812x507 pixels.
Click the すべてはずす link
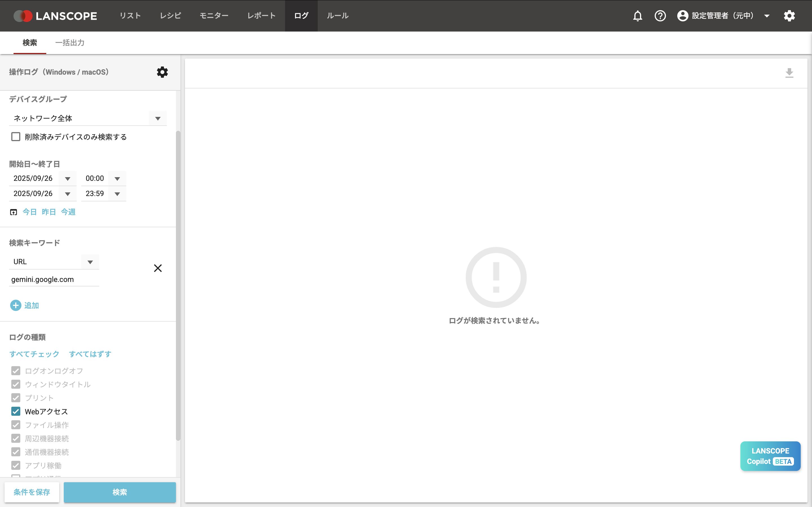(90, 354)
